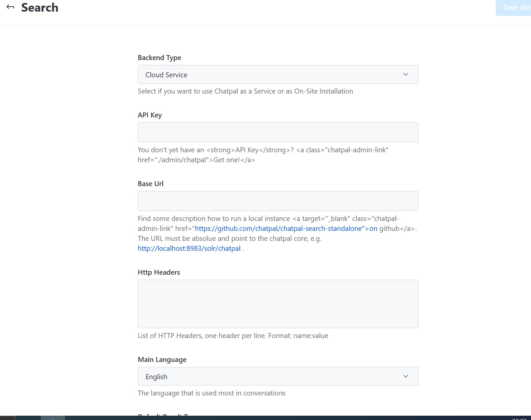Screen dimensions: 531x420
Task: Click the back arrow beside Search heading
Action: pyautogui.click(x=10, y=7)
